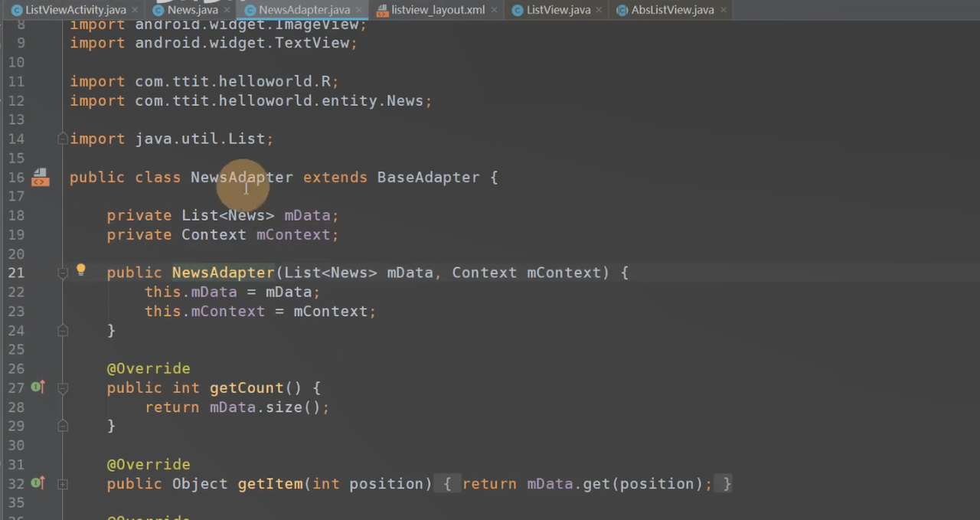Screen dimensions: 980x520
Task: Collapse the imports fold marker at line 14
Action: [x=63, y=139]
